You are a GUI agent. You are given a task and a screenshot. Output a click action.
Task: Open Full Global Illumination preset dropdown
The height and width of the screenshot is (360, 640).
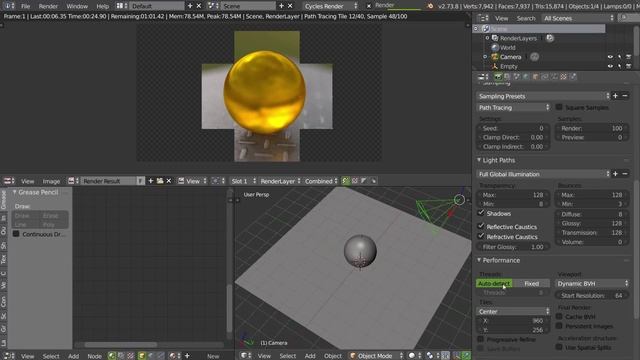click(x=543, y=174)
